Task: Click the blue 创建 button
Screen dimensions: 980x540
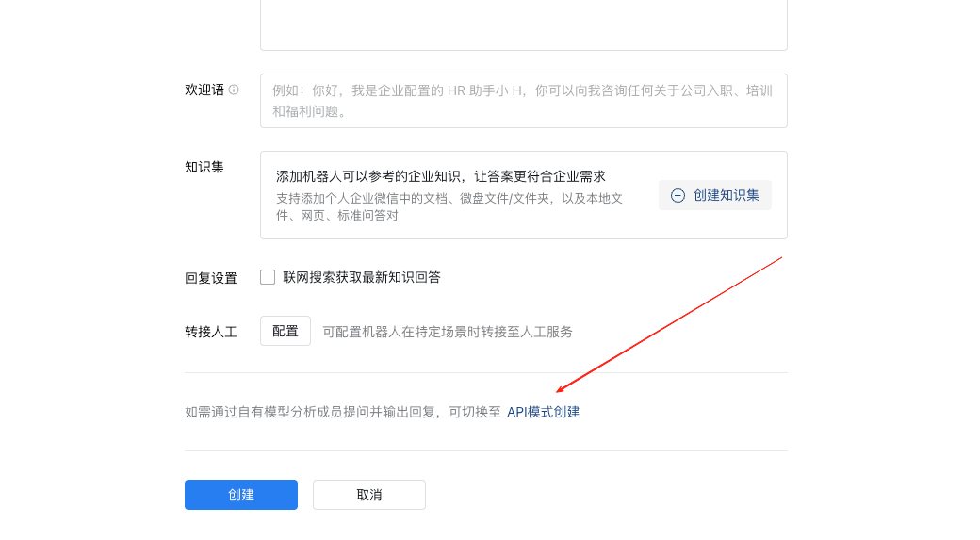Action: tap(241, 495)
